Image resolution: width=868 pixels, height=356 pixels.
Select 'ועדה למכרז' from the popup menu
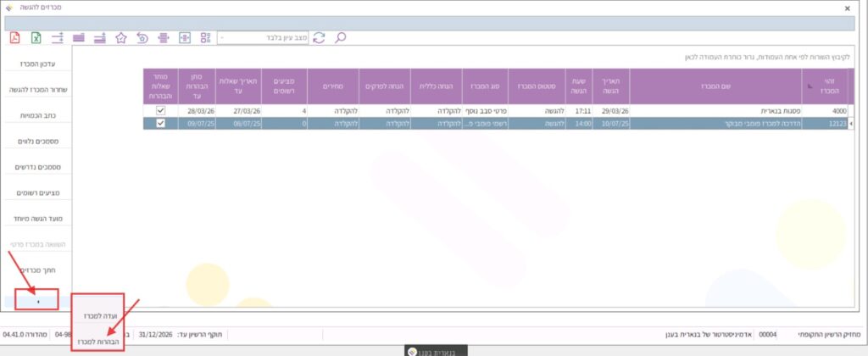coord(99,314)
